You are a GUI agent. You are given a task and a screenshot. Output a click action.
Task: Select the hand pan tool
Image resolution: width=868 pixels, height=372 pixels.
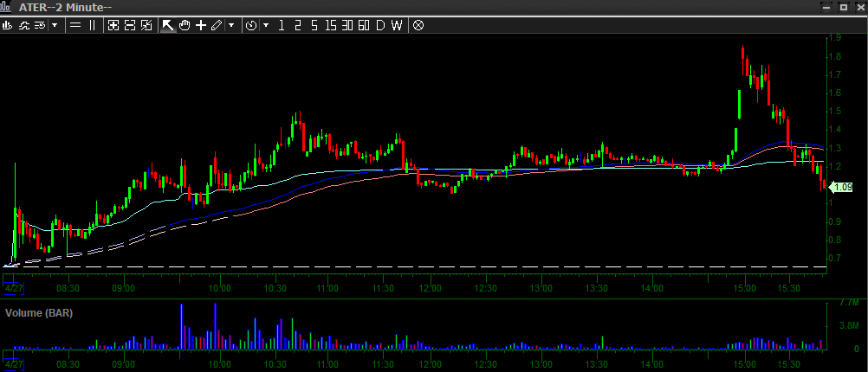(185, 25)
